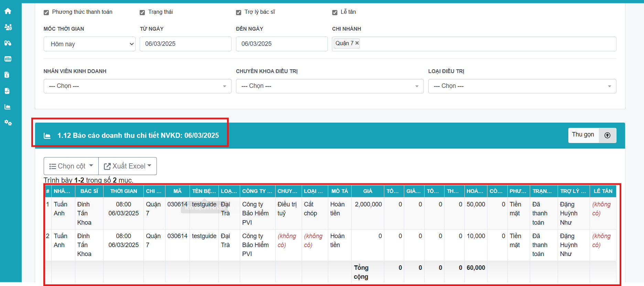This screenshot has height=286, width=644.
Task: Toggle the Trạng thái checkbox
Action: pos(142,12)
